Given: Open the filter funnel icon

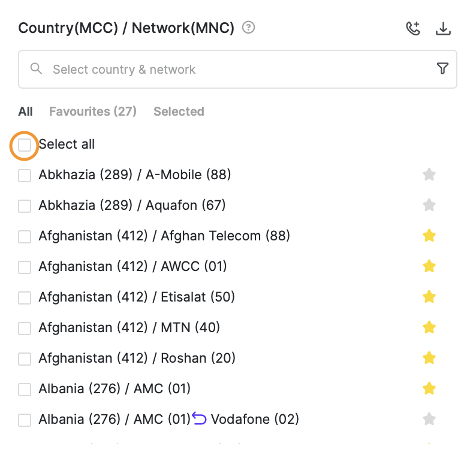Looking at the screenshot, I should (442, 68).
